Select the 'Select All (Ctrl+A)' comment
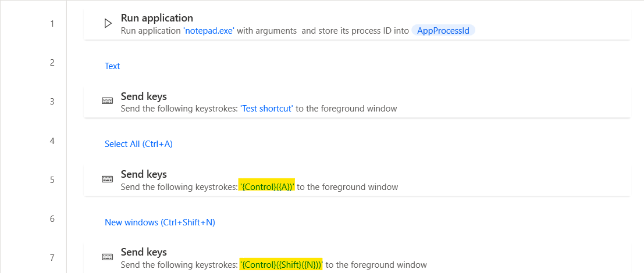644x273 pixels. click(138, 144)
